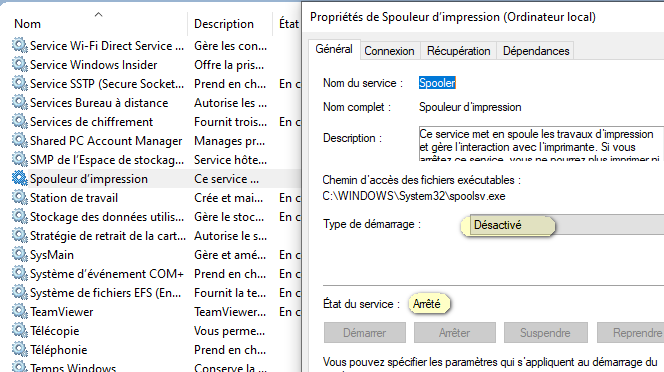
Task: Select Service SSTP (Secure Socket... name
Action: [107, 83]
